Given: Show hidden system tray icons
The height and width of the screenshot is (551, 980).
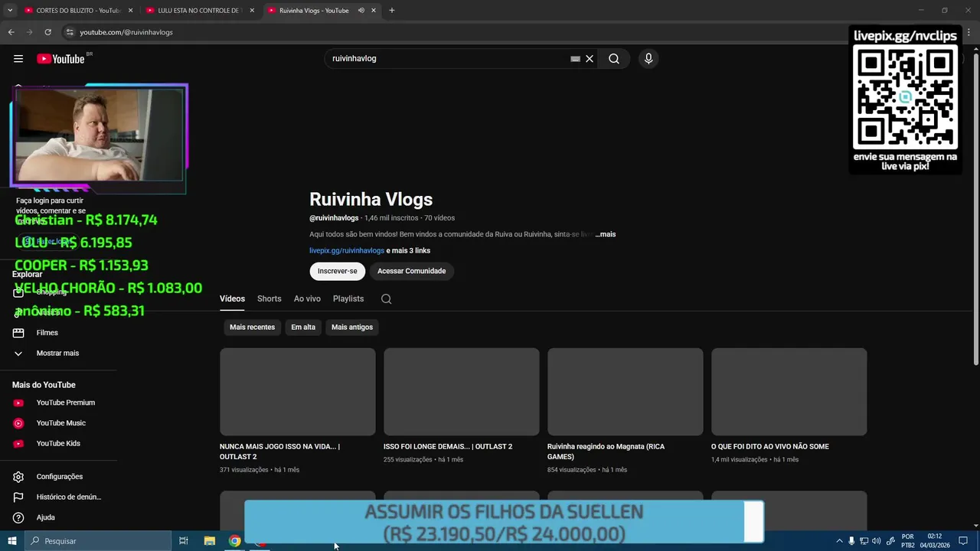Looking at the screenshot, I should pos(839,541).
